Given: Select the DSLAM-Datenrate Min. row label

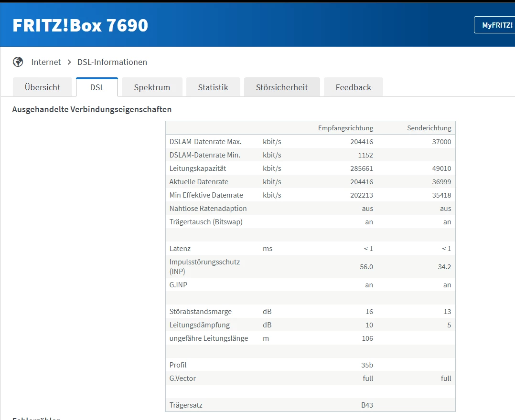Looking at the screenshot, I should (x=205, y=155).
